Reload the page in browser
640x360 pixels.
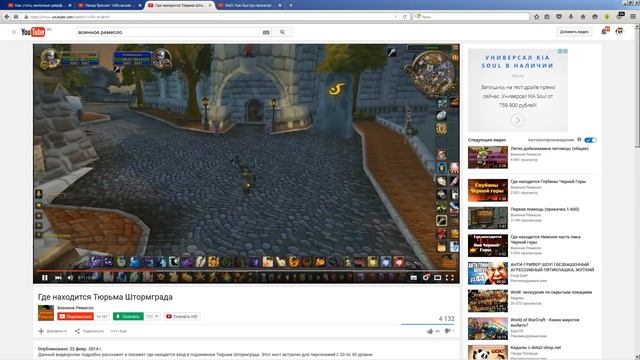tap(404, 17)
